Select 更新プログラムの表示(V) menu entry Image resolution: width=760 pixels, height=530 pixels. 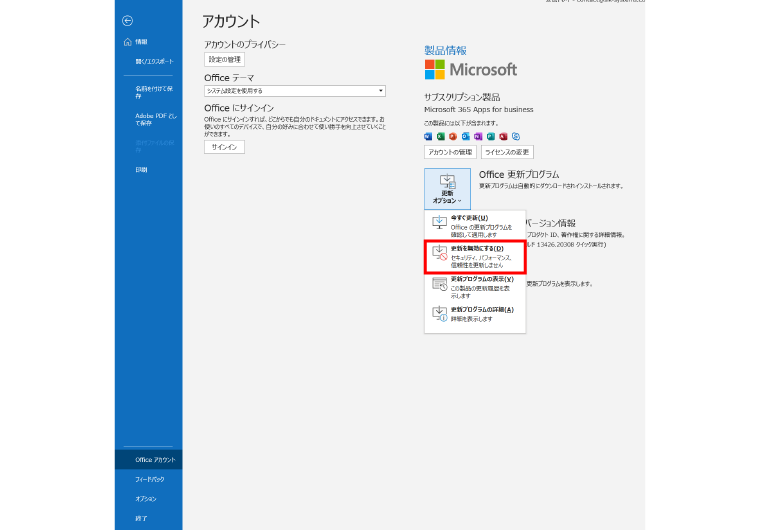pos(475,288)
